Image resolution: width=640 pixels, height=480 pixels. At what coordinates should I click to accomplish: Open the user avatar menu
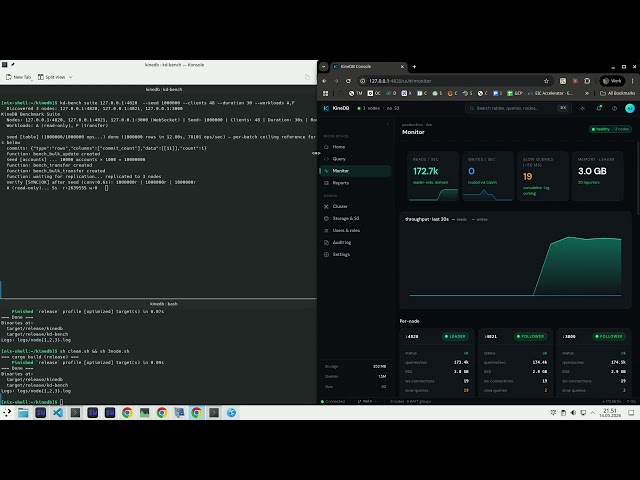(x=630, y=108)
